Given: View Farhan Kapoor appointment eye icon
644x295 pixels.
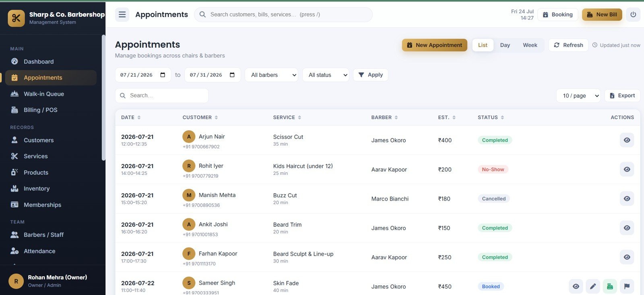Looking at the screenshot, I should (x=627, y=257).
